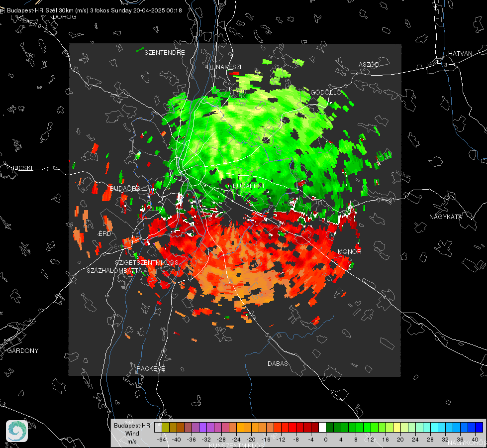487x448 pixels.
Task: Pick the light gray first legend swatch
Action: pyautogui.click(x=158, y=427)
